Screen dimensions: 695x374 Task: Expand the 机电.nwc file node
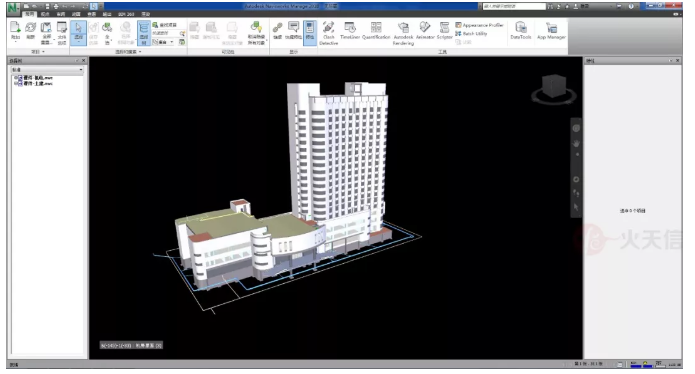coord(15,78)
